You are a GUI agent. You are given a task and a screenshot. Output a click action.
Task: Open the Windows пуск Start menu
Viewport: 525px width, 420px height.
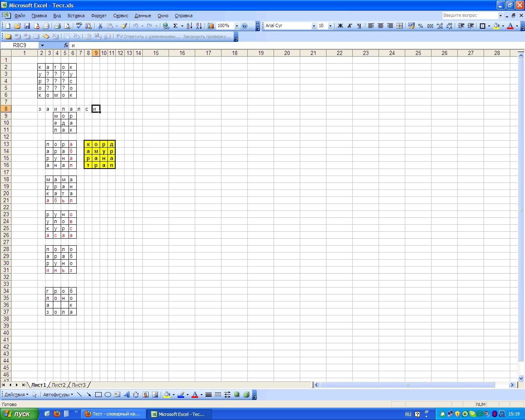(20, 414)
